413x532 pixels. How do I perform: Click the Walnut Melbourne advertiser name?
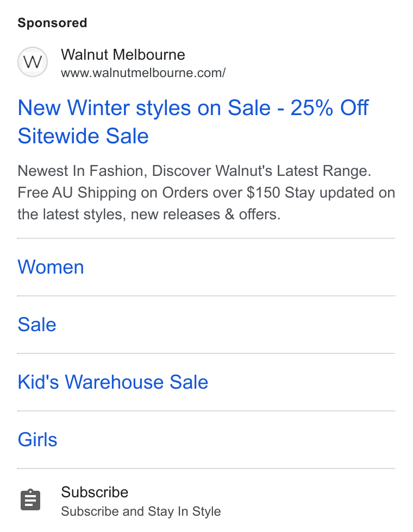click(123, 55)
